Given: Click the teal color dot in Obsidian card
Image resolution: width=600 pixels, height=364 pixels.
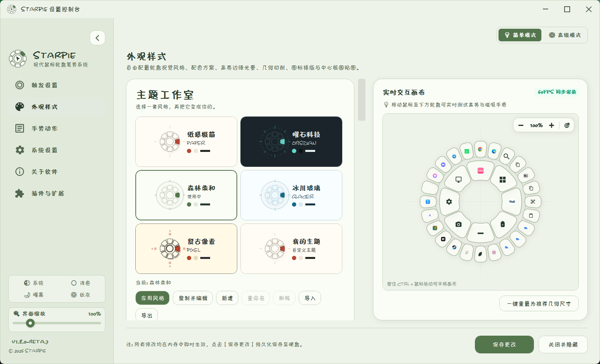Looking at the screenshot, I should point(294,151).
